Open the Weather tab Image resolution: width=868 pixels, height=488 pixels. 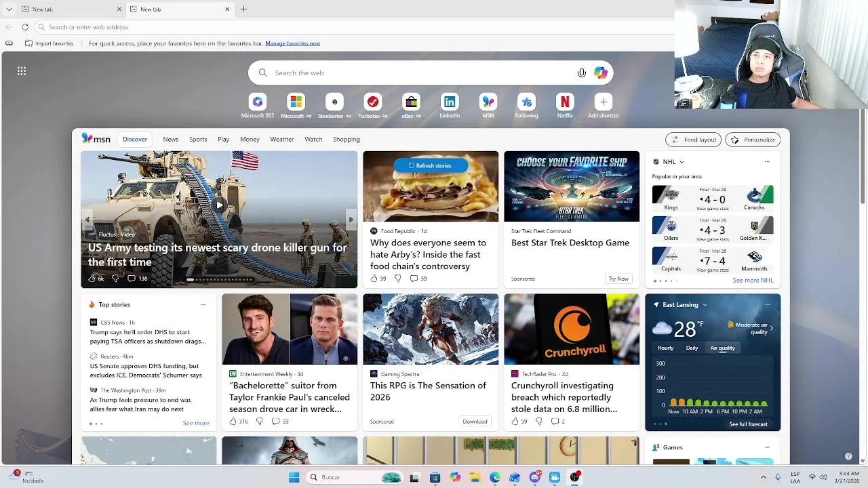tap(282, 139)
